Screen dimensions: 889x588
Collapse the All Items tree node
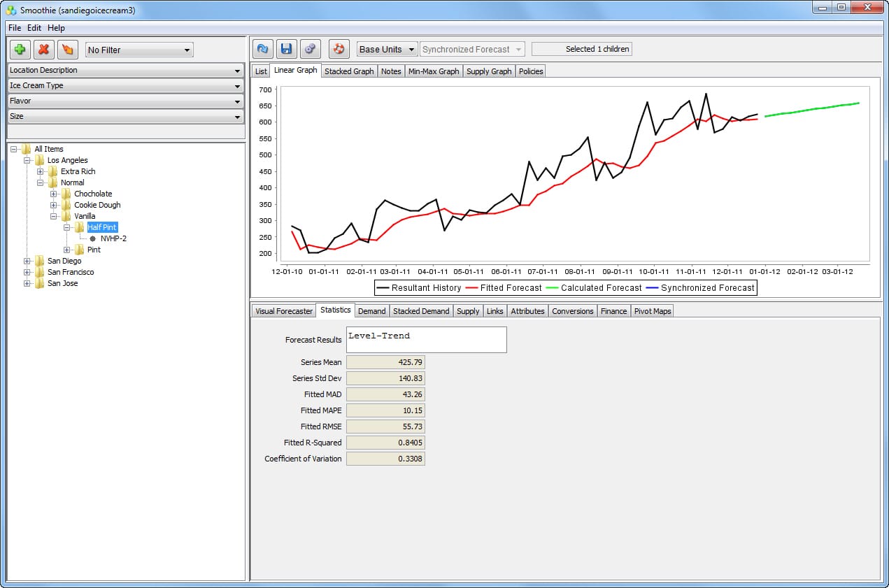point(14,149)
